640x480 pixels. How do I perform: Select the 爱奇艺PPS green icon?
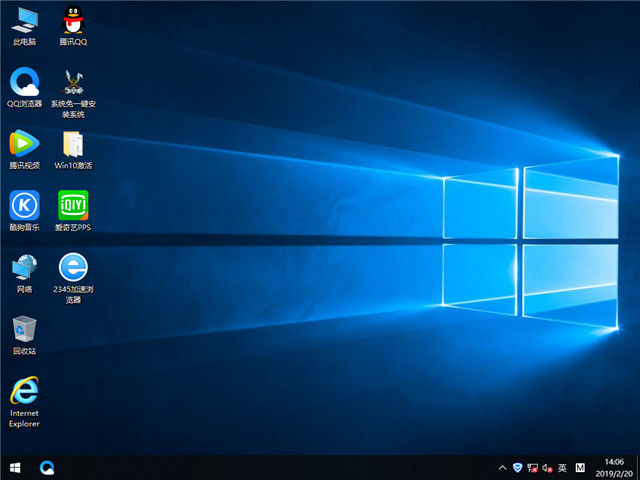pyautogui.click(x=73, y=211)
